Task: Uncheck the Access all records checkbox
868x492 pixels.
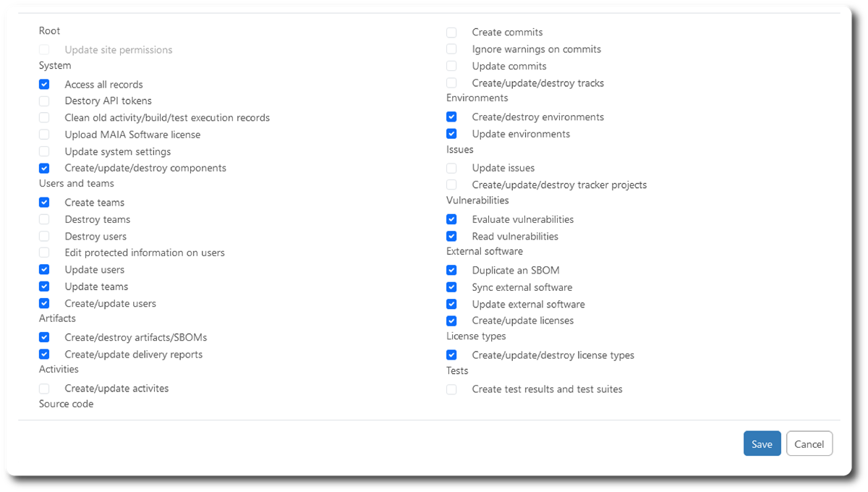Action: 45,85
